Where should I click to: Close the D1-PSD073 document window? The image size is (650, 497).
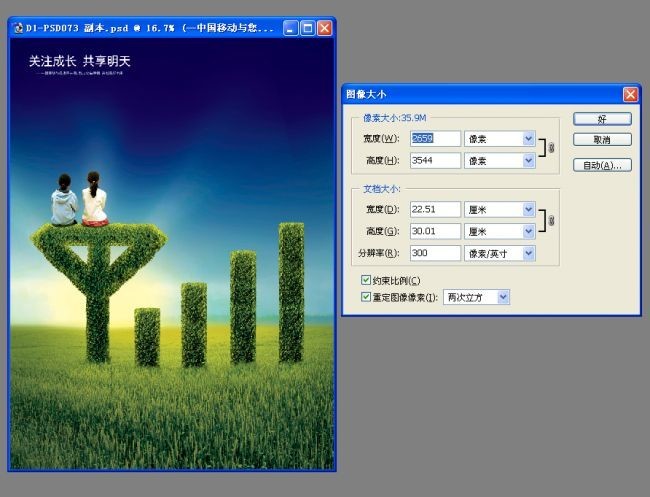pyautogui.click(x=325, y=28)
